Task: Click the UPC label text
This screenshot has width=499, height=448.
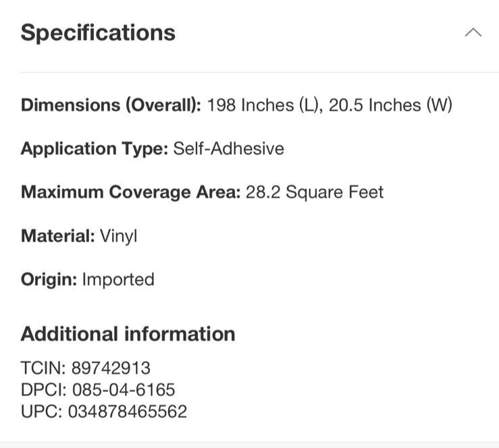Action: [41, 412]
